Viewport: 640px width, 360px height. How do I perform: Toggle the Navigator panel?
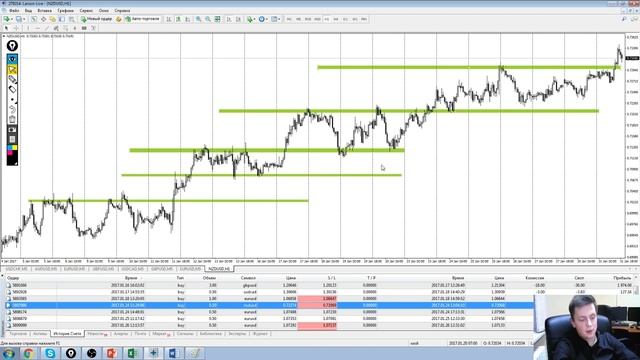(53, 19)
